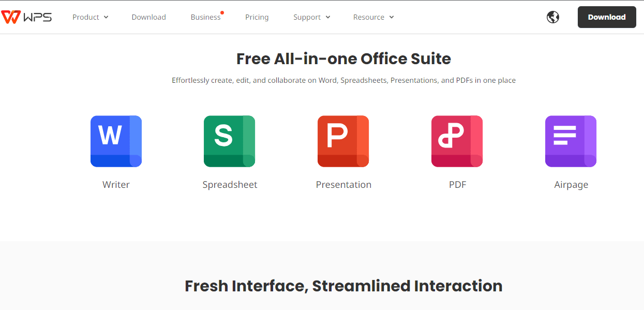Click the red W emblem in the logo
The width and height of the screenshot is (644, 310).
click(11, 16)
